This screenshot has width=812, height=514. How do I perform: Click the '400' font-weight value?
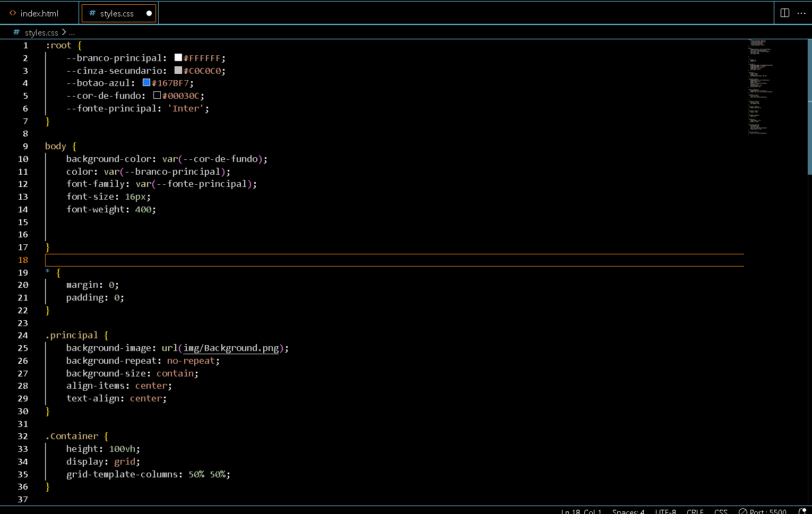coord(143,209)
